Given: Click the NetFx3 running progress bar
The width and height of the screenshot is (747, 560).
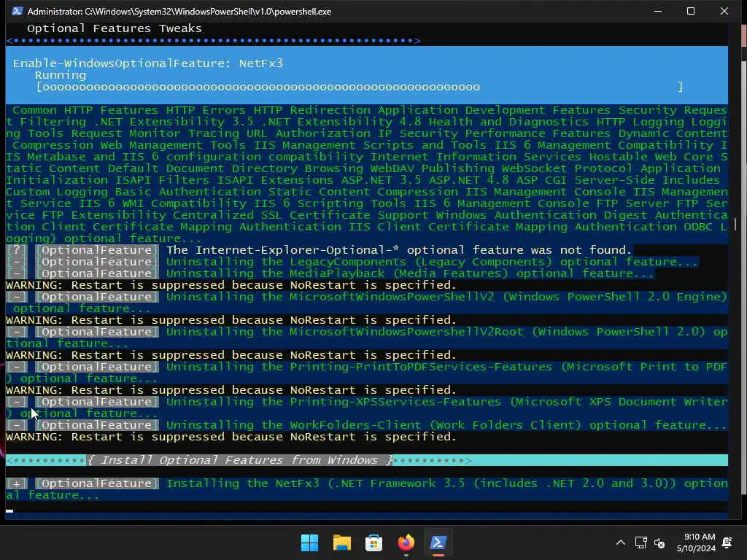Looking at the screenshot, I should point(360,87).
